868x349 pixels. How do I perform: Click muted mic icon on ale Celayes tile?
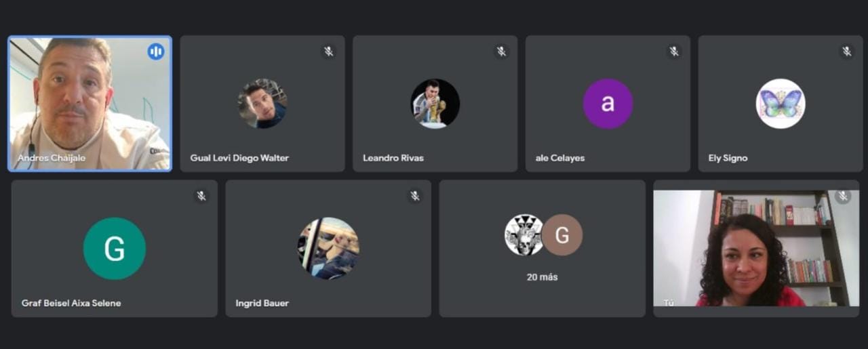coord(674,52)
